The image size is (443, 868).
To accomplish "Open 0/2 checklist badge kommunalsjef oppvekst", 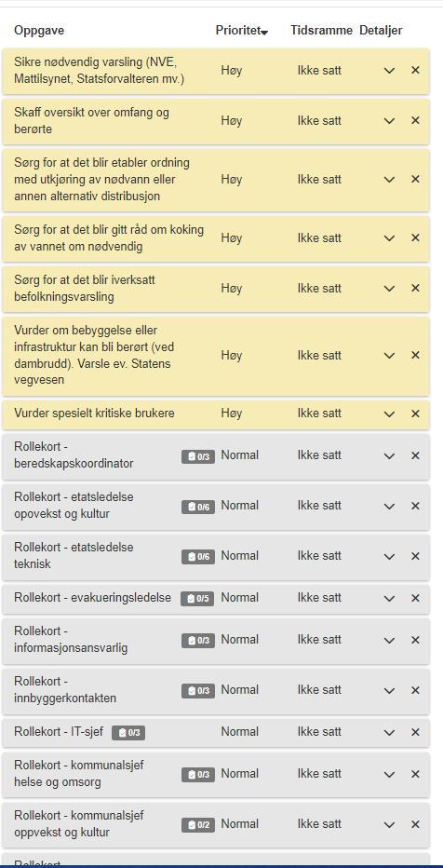I will pos(198,825).
